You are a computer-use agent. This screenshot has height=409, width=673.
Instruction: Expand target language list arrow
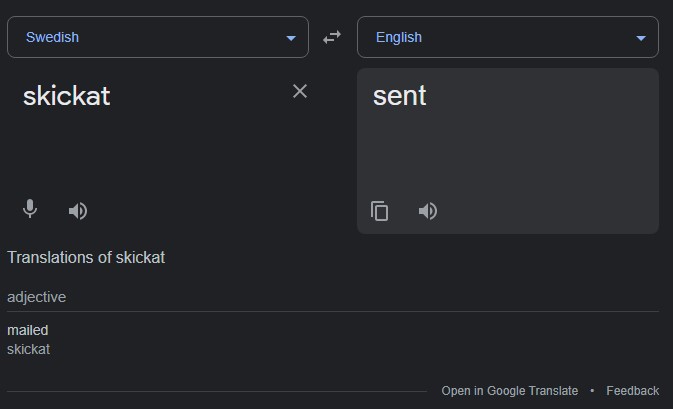[641, 38]
